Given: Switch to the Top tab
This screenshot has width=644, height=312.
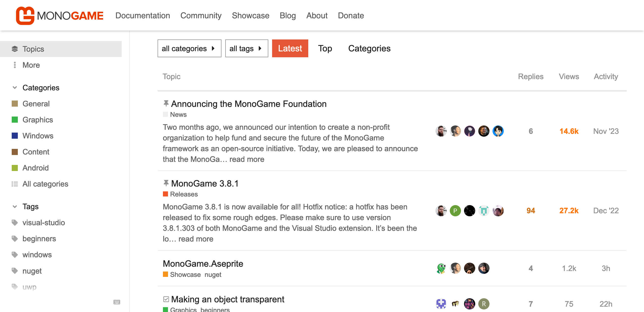Looking at the screenshot, I should point(325,48).
